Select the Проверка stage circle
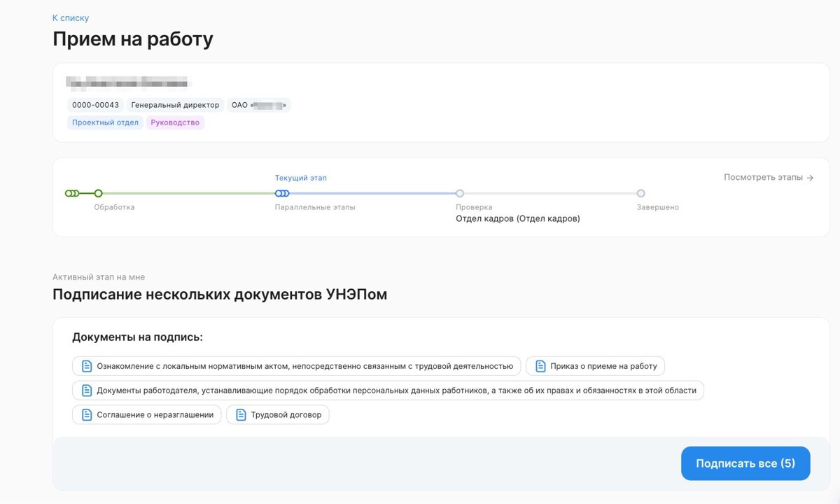Screen dimensions: 840x504 (x=460, y=193)
